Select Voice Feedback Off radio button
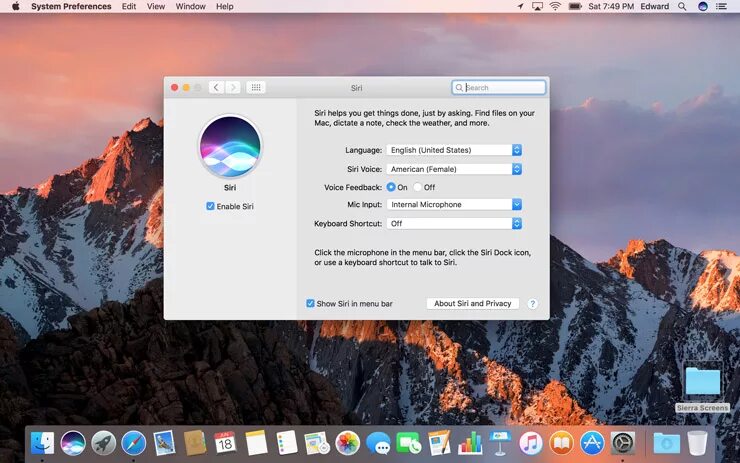 (417, 187)
